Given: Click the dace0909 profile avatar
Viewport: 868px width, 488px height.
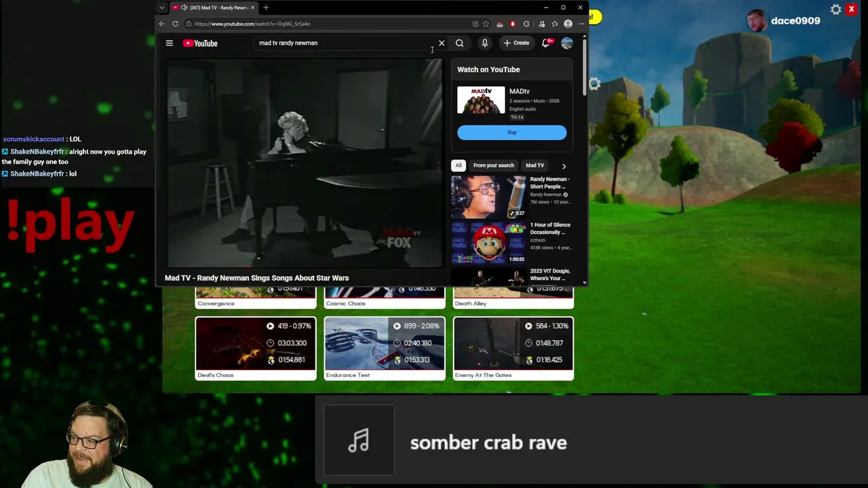Looking at the screenshot, I should [x=757, y=20].
